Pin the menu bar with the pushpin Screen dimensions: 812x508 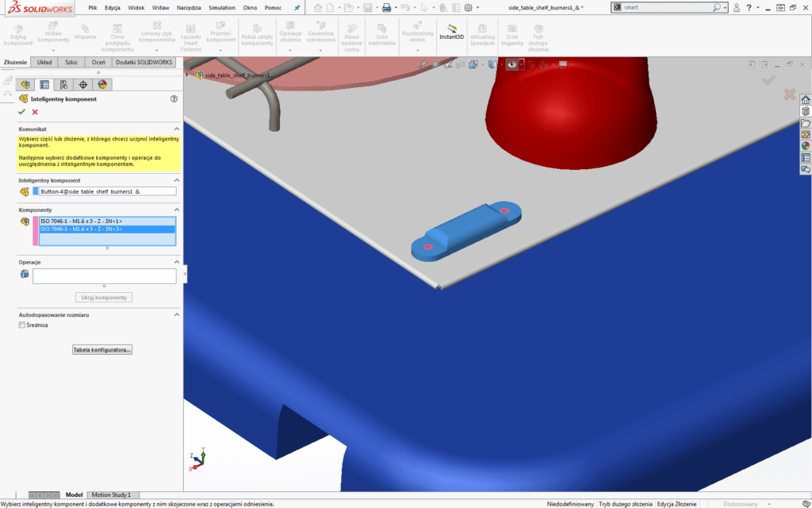pos(297,7)
